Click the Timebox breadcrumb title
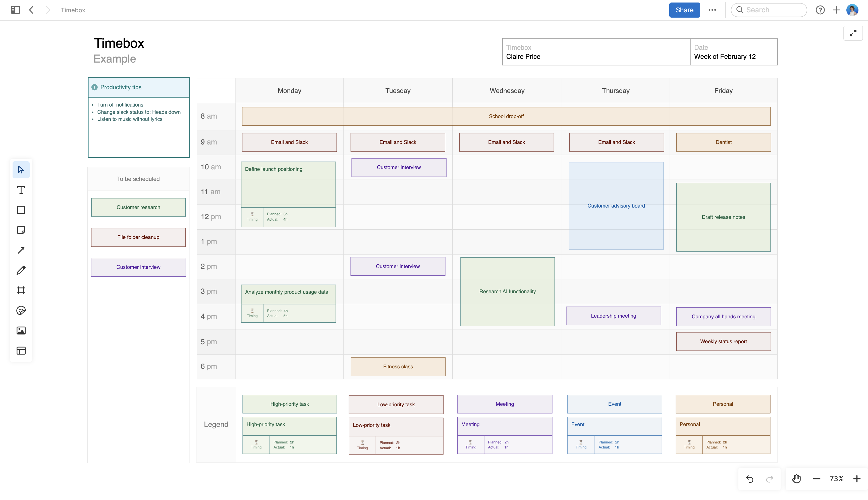Viewport: 868px width, 500px height. click(x=73, y=10)
